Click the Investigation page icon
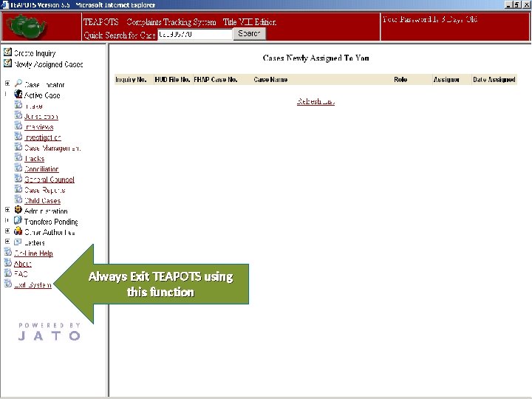Viewport: 532px width, 399px height. [18, 137]
